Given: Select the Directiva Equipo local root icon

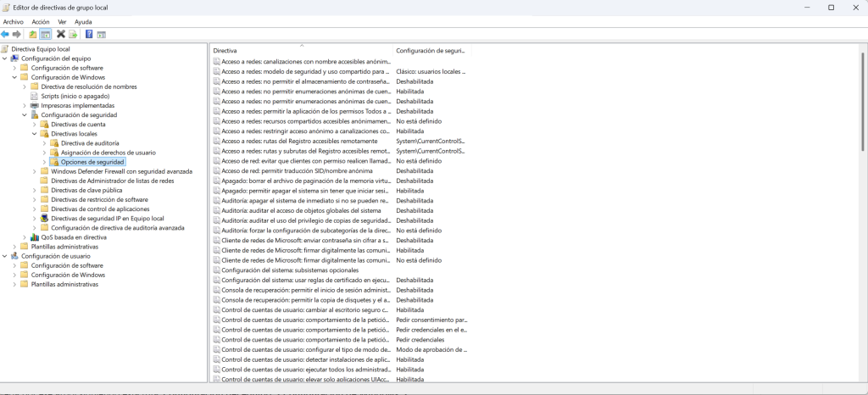Looking at the screenshot, I should click(5, 48).
